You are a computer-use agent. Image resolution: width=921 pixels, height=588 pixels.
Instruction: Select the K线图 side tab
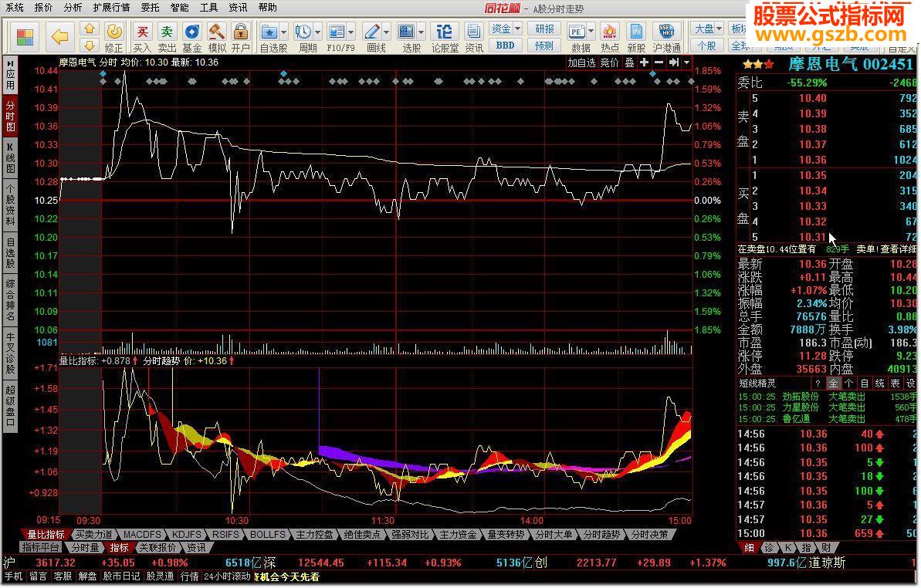(10, 158)
